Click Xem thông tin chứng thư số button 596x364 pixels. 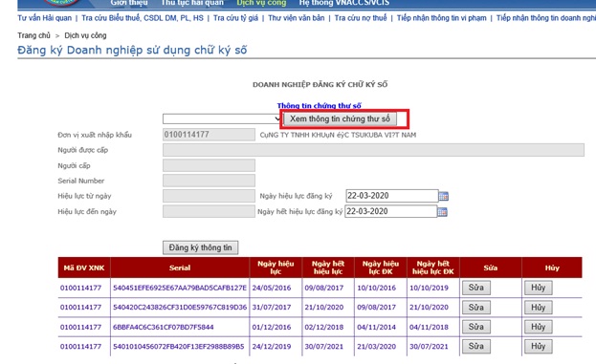pos(341,118)
